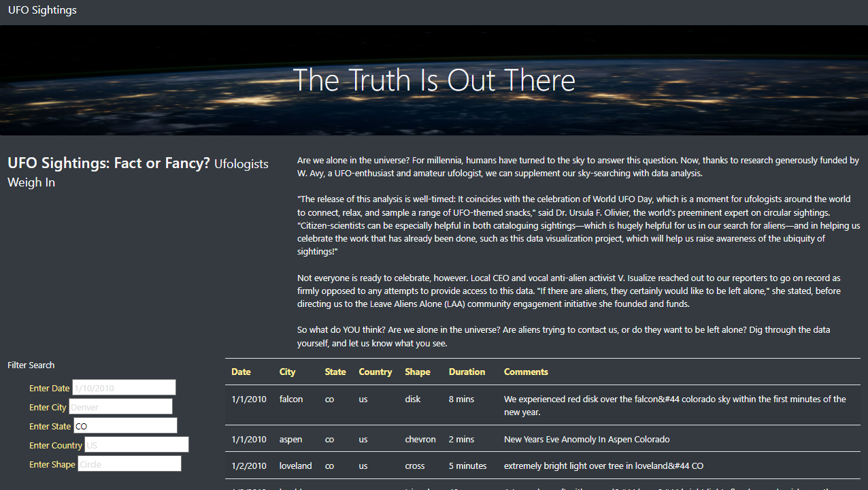868x490 pixels.
Task: Sort sightings by the Date column header
Action: tap(241, 372)
